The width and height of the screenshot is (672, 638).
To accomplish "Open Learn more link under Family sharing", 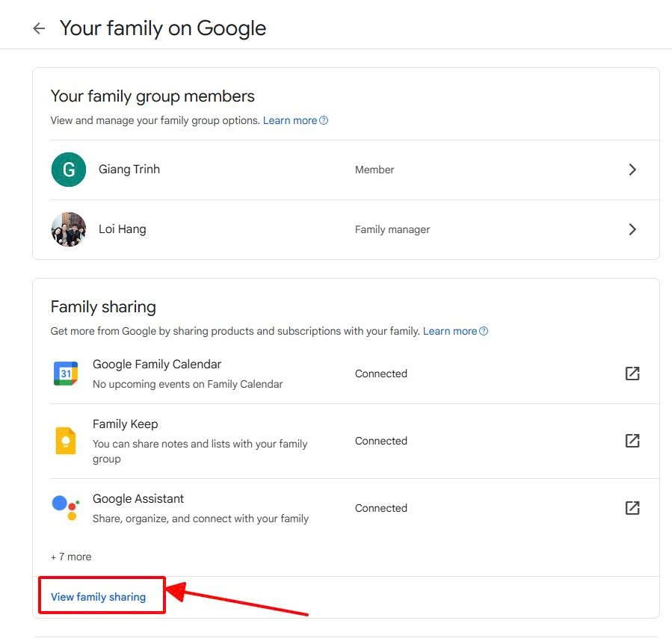I will click(x=449, y=331).
